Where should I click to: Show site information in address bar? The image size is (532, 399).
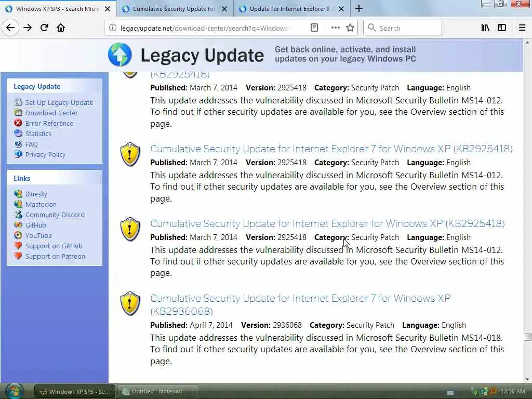coord(112,28)
